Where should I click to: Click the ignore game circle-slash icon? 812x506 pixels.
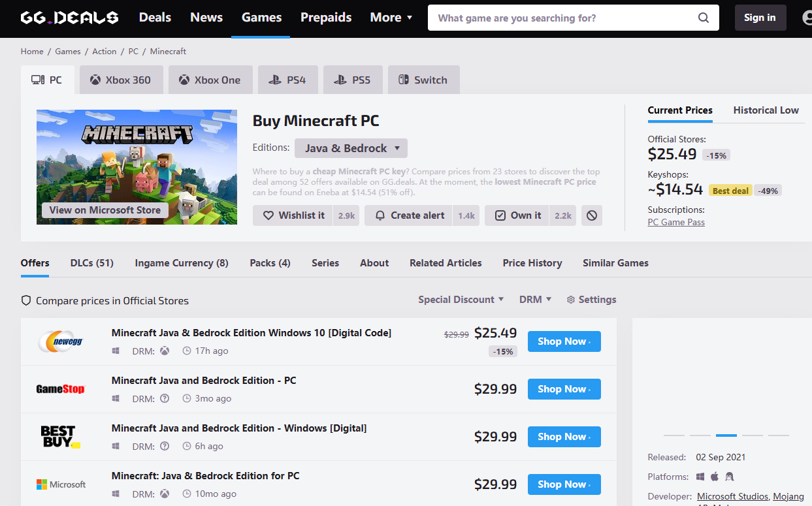coord(592,215)
